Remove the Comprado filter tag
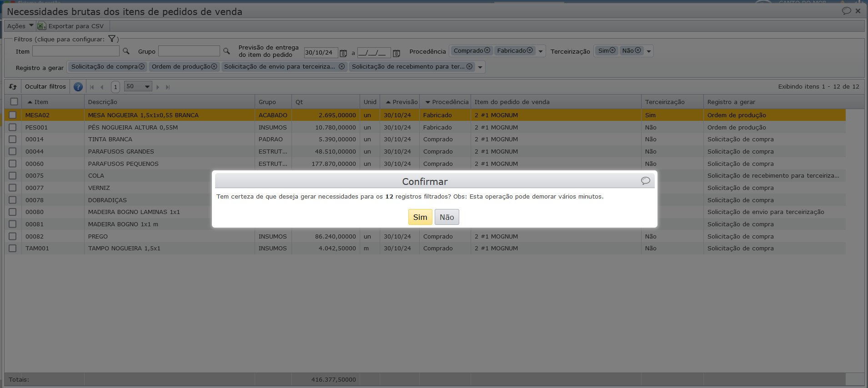Viewport: 868px width, 388px height. (x=487, y=50)
